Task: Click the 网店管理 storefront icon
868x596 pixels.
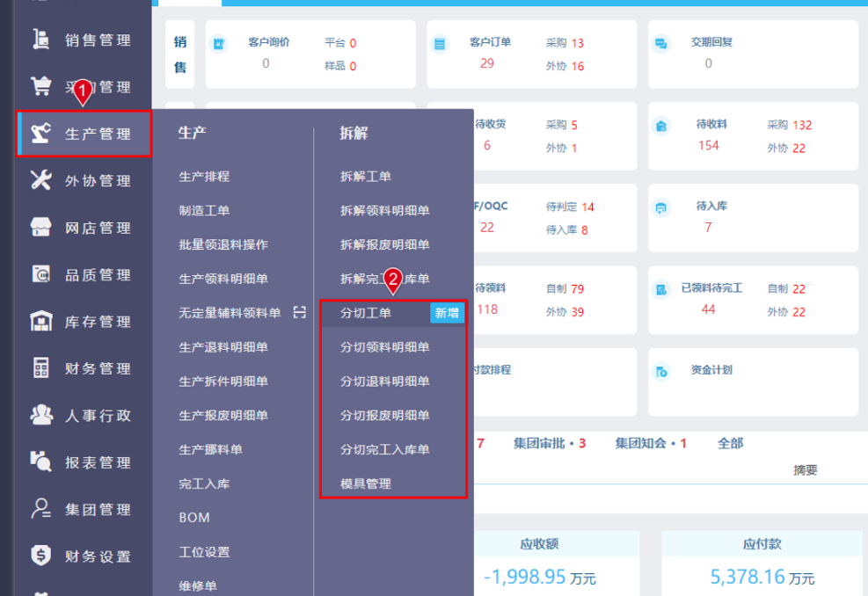Action: 41,228
